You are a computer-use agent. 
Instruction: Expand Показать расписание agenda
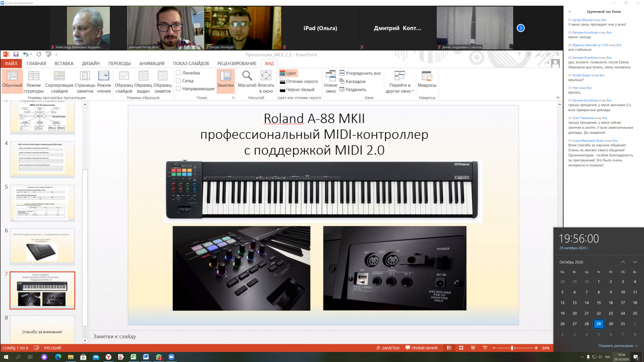click(x=618, y=346)
